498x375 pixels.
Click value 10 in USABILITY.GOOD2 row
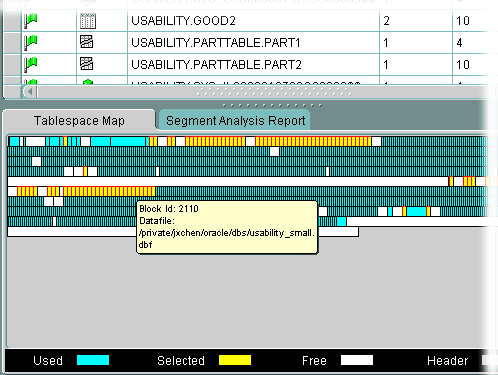coord(463,21)
